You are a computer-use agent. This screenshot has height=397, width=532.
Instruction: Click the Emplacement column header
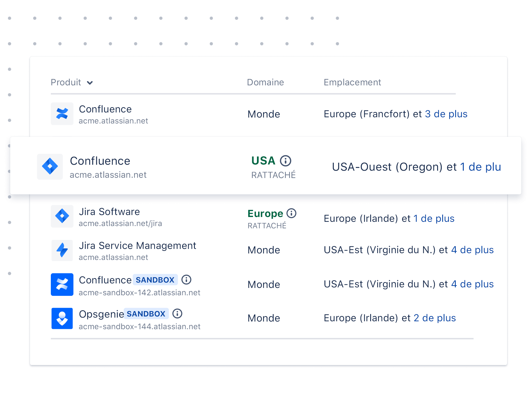[x=352, y=82]
